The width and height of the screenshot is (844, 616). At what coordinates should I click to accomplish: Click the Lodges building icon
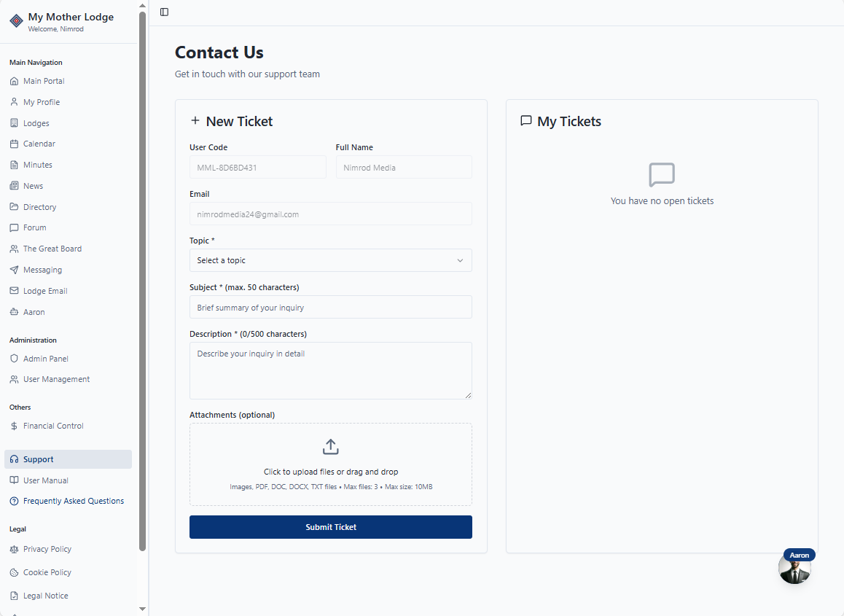click(14, 123)
